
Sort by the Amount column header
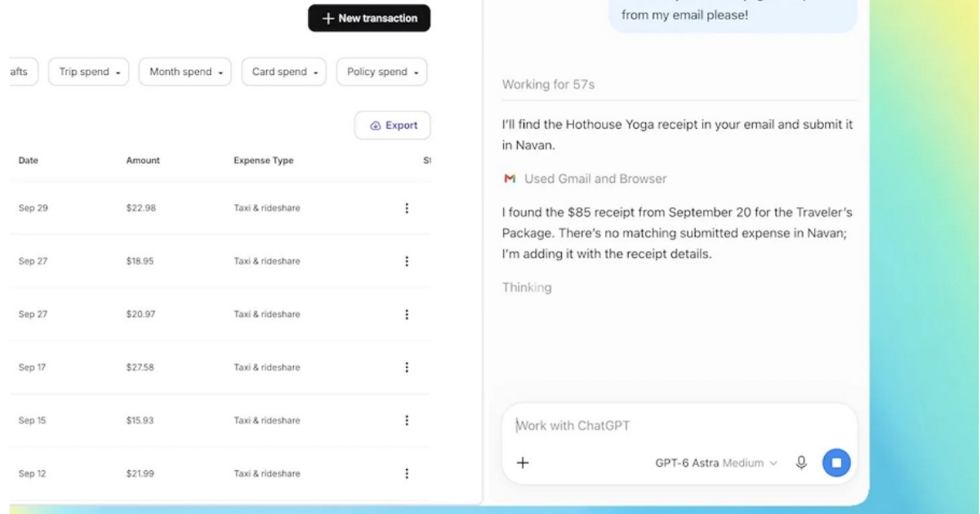pos(143,161)
